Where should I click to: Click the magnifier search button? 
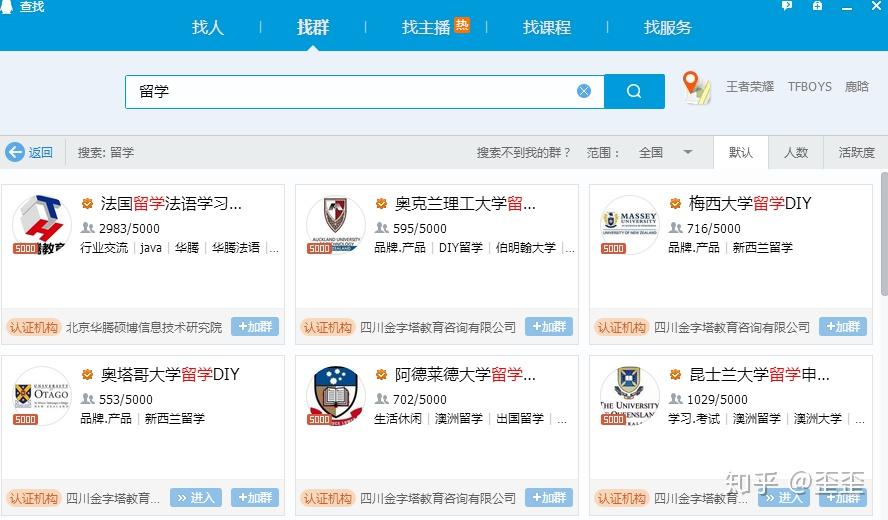(634, 91)
